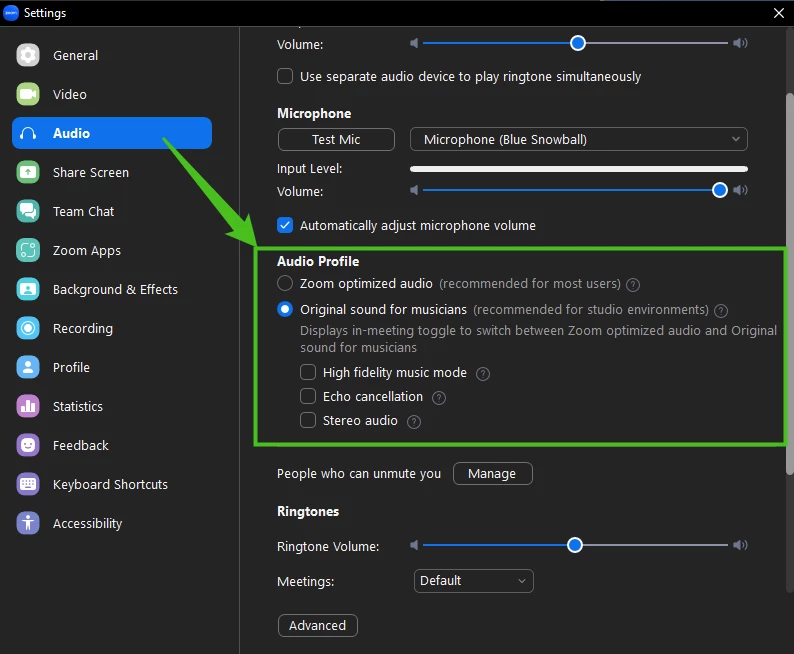The height and width of the screenshot is (654, 794).
Task: Click help icon beside High fidelity music mode
Action: [483, 374]
